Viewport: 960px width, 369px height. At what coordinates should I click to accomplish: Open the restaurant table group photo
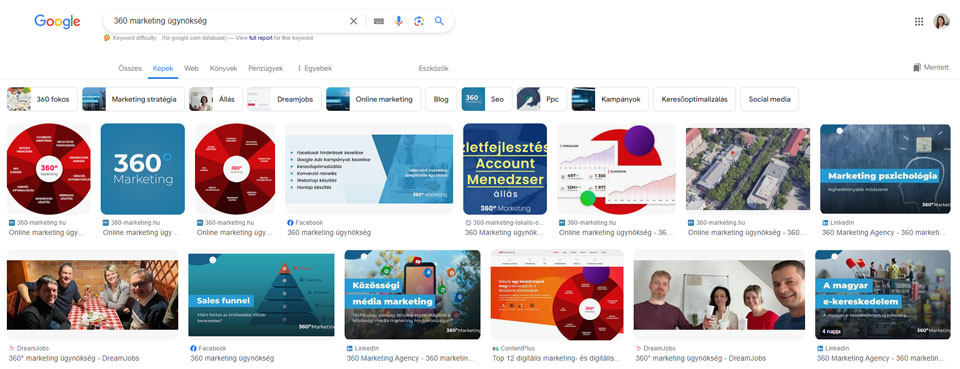click(x=92, y=294)
